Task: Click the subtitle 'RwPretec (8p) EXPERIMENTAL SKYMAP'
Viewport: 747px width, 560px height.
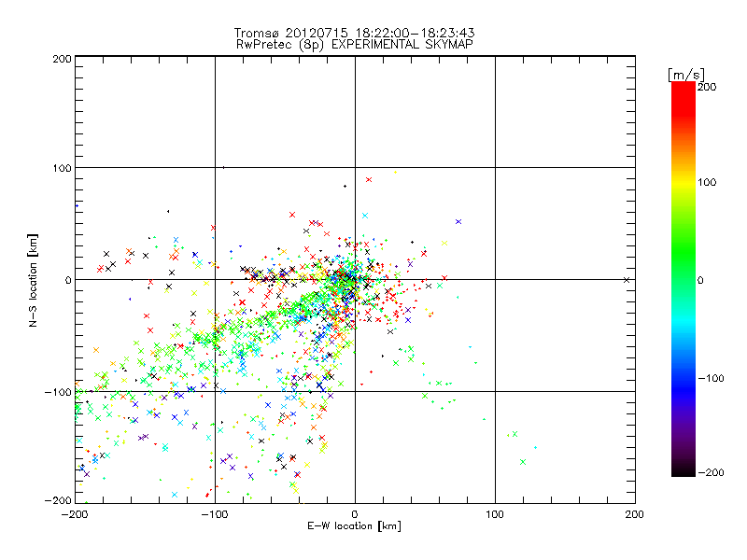Action: pyautogui.click(x=354, y=45)
